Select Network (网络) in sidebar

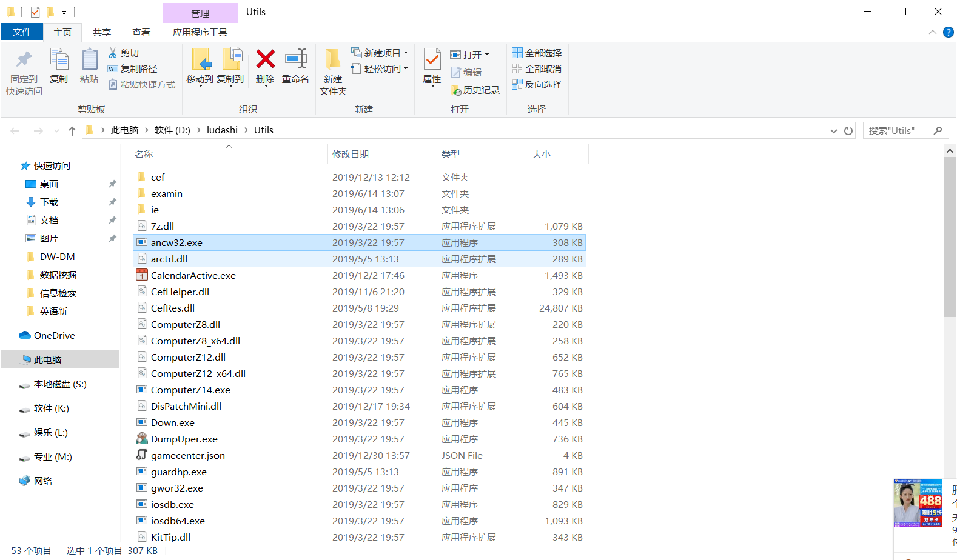tap(43, 481)
